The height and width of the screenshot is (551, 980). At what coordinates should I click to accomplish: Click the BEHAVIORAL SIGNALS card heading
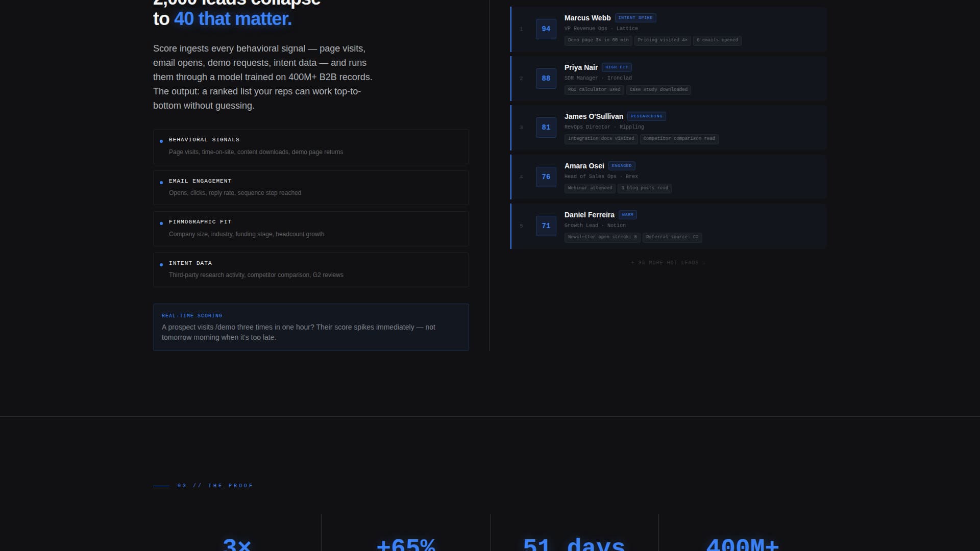click(204, 140)
